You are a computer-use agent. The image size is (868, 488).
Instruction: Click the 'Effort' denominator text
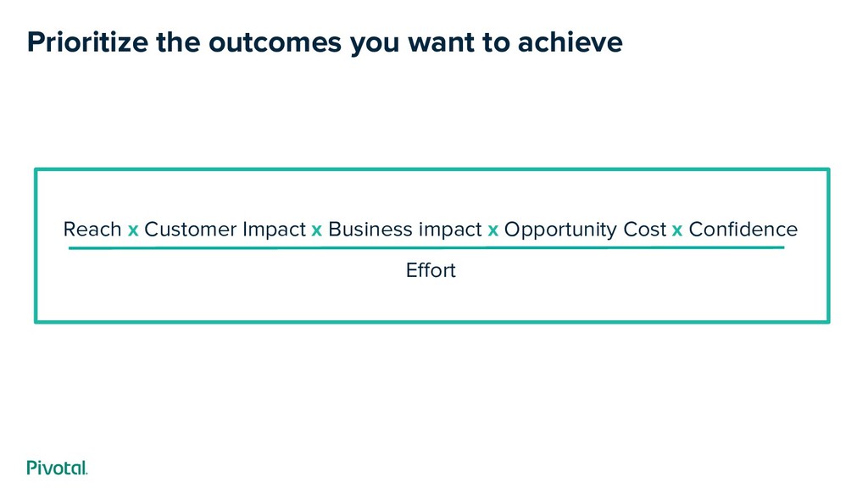pos(431,270)
